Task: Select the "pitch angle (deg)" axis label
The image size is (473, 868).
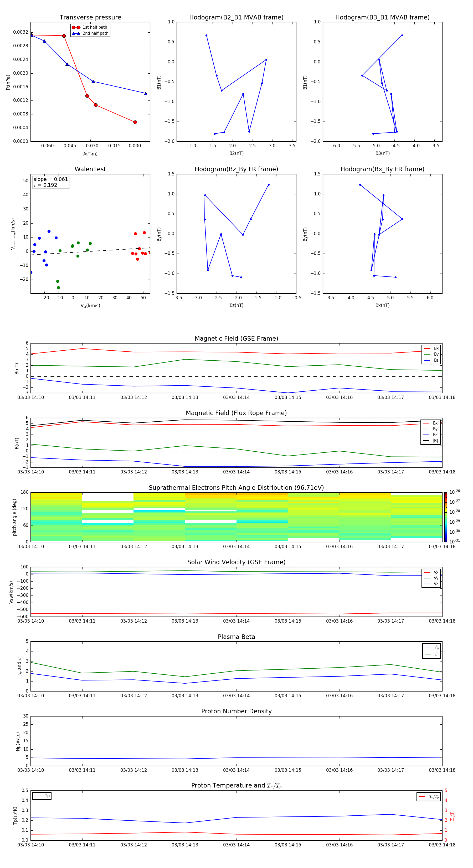Action: coord(14,517)
